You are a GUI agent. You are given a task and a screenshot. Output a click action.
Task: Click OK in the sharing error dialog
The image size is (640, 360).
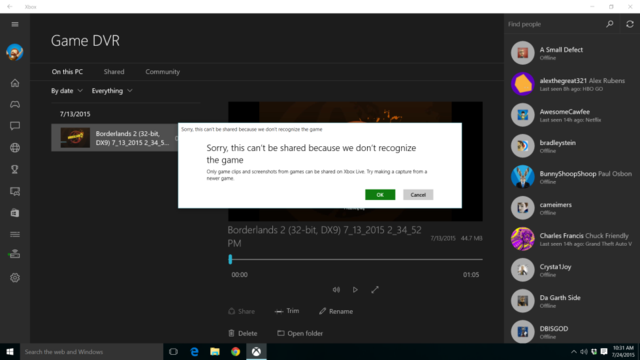[x=380, y=195]
